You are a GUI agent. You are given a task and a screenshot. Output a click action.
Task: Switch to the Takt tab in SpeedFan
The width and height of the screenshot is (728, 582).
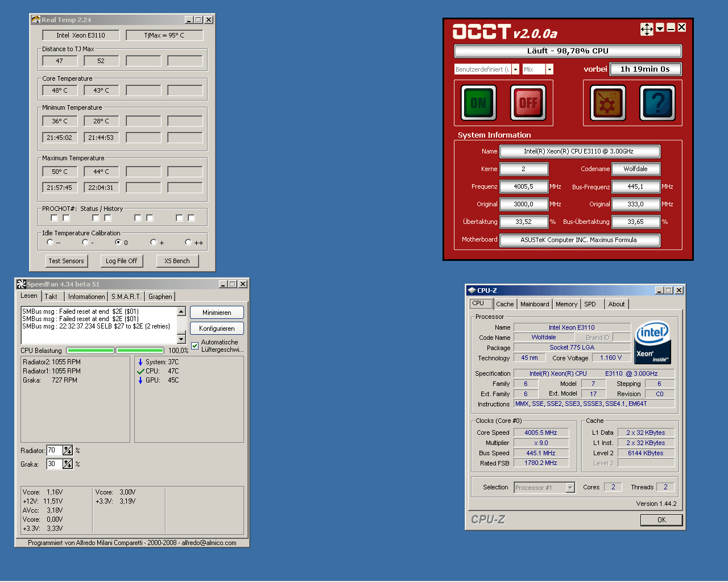(x=51, y=297)
